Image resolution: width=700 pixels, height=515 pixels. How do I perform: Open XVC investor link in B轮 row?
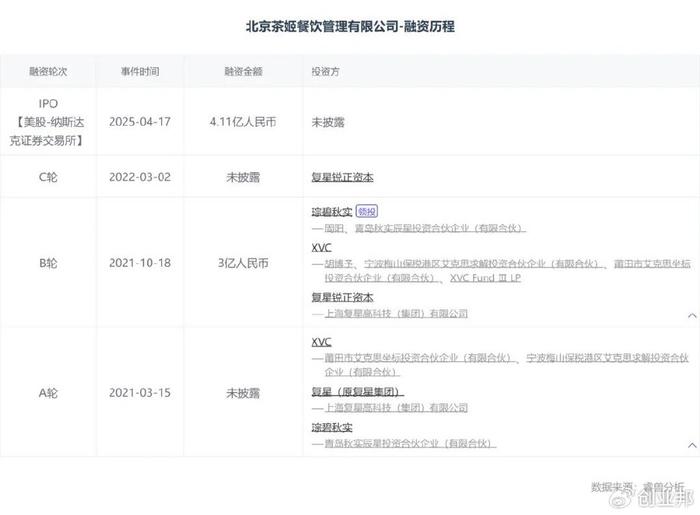coord(321,248)
